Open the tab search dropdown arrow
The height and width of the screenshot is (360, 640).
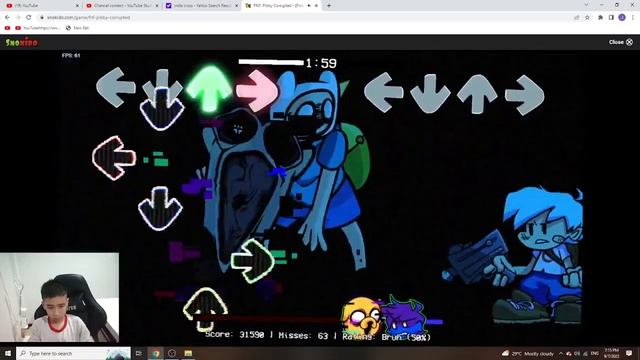pos(587,5)
